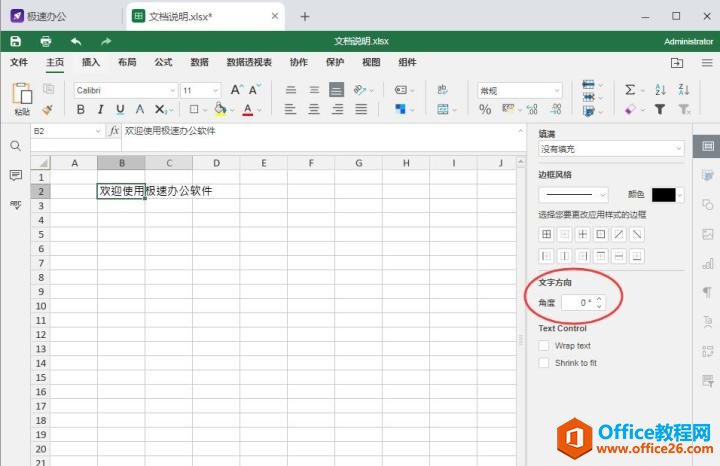Open the 文件 menu

[19, 62]
